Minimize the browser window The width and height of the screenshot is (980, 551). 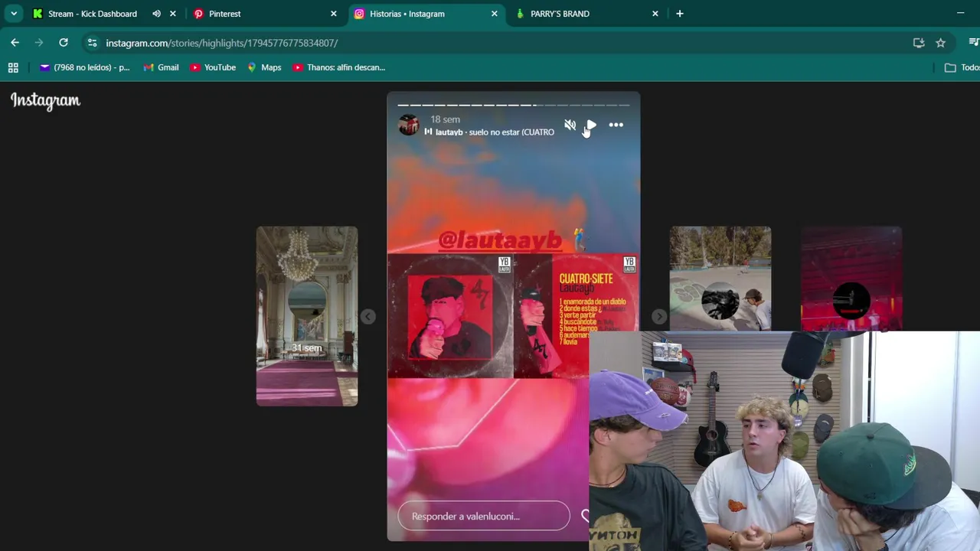pos(960,14)
